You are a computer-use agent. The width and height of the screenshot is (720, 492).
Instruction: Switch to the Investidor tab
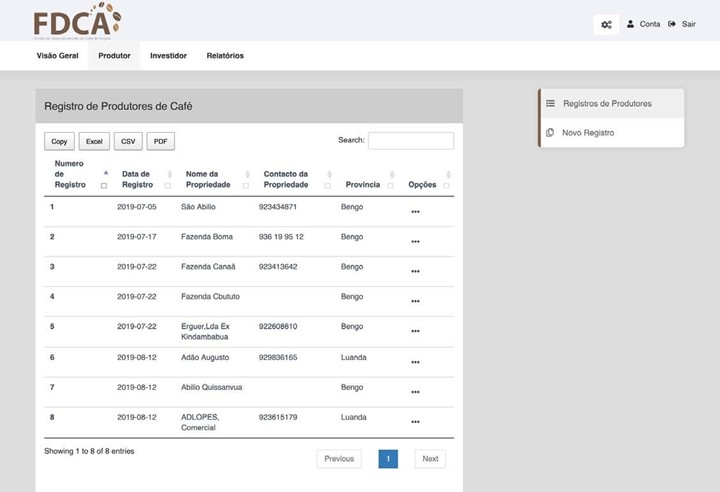(x=168, y=56)
